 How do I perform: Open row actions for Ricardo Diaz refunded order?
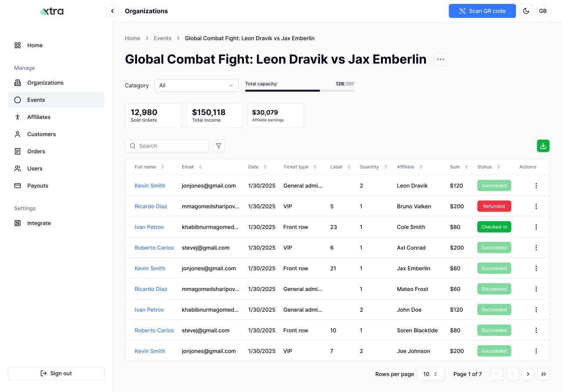click(x=536, y=206)
